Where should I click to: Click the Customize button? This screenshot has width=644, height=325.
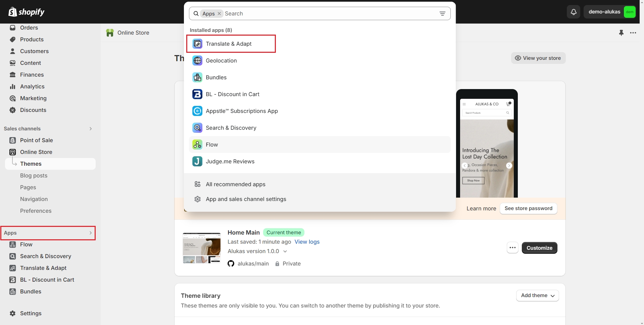click(x=539, y=248)
